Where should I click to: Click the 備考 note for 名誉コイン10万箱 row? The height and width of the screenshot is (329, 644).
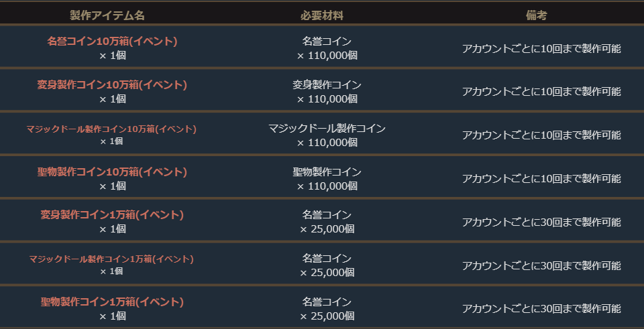541,48
